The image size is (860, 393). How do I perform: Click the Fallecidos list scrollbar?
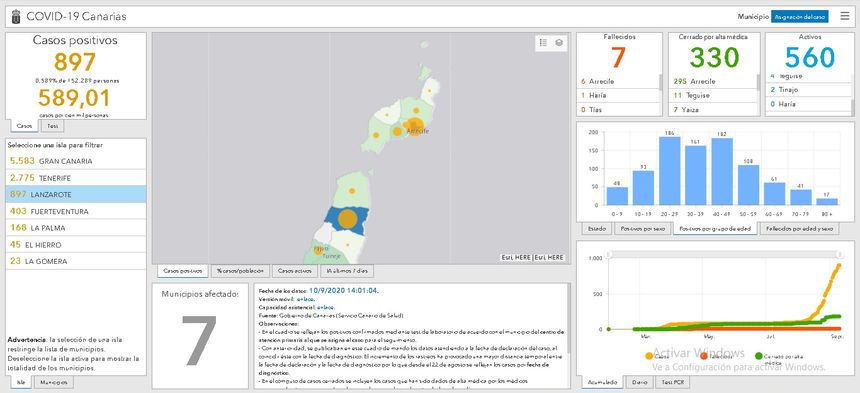(x=661, y=82)
